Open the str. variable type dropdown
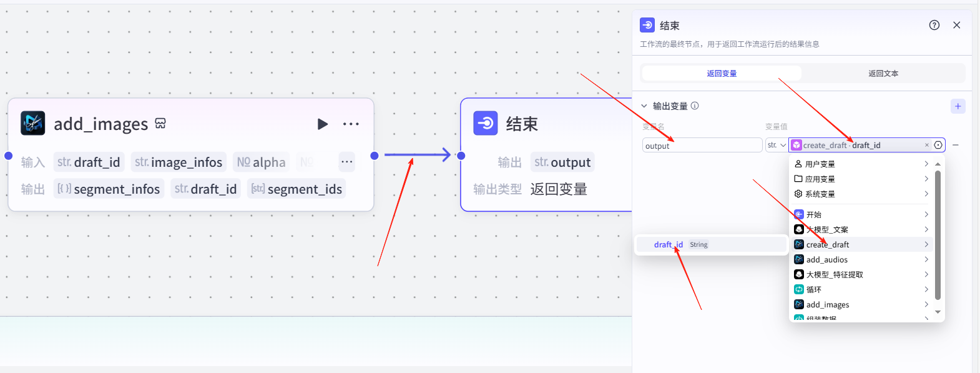Viewport: 980px width, 373px height. (x=776, y=145)
